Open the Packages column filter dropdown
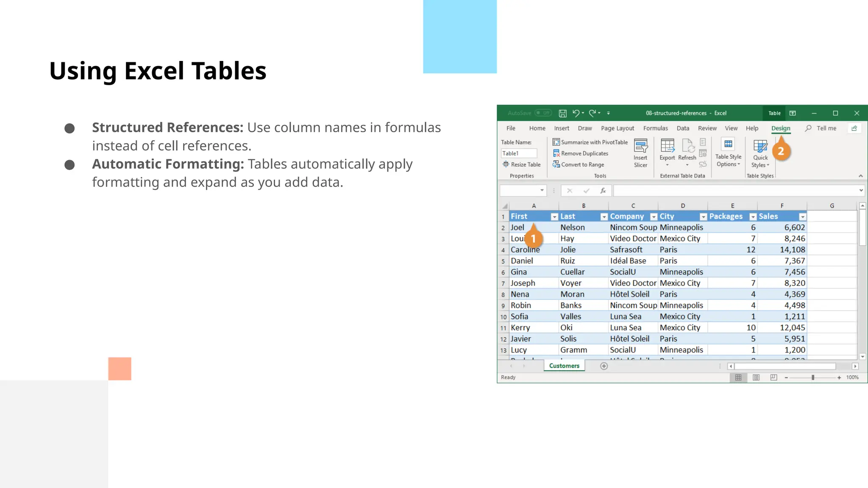The width and height of the screenshot is (868, 488). click(753, 217)
